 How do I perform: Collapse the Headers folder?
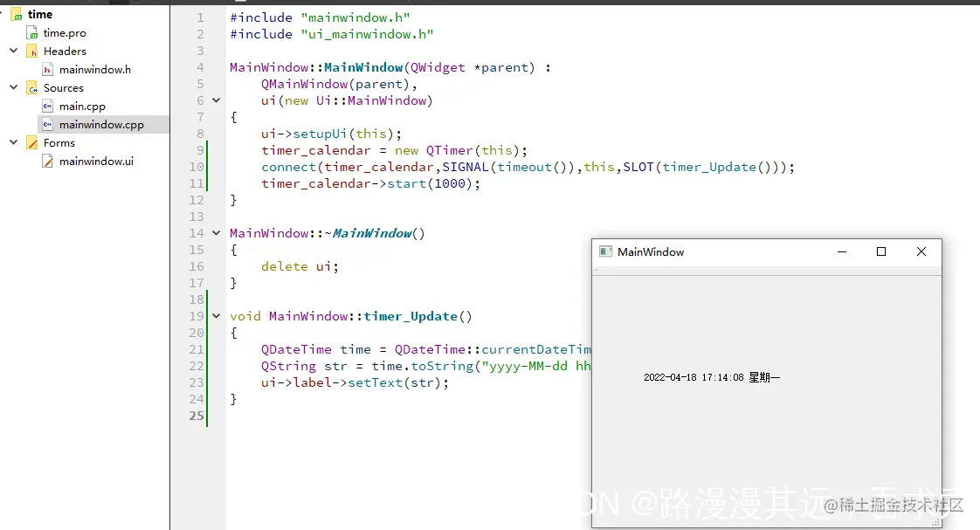[x=14, y=51]
